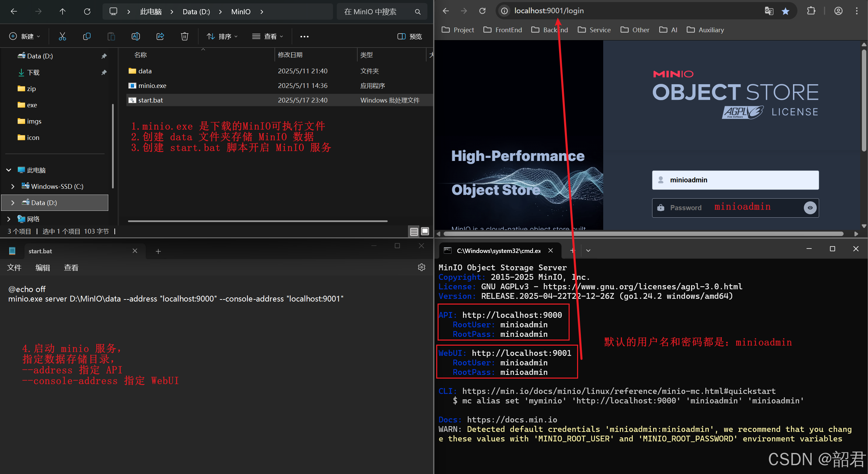Bookmark star icon in browser address bar
The image size is (868, 474).
(x=785, y=11)
